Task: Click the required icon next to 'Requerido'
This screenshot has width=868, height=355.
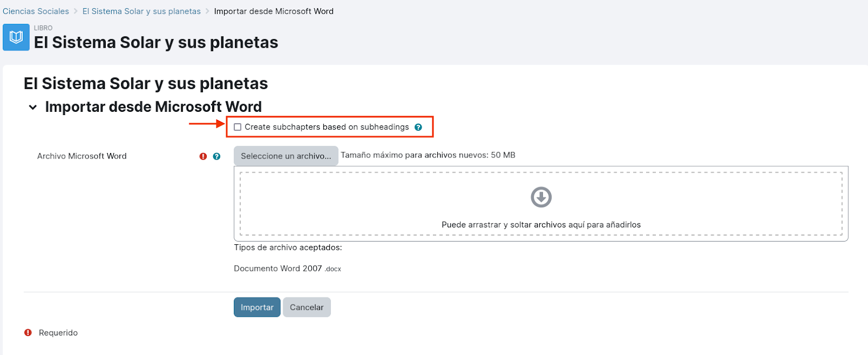Action: [28, 333]
